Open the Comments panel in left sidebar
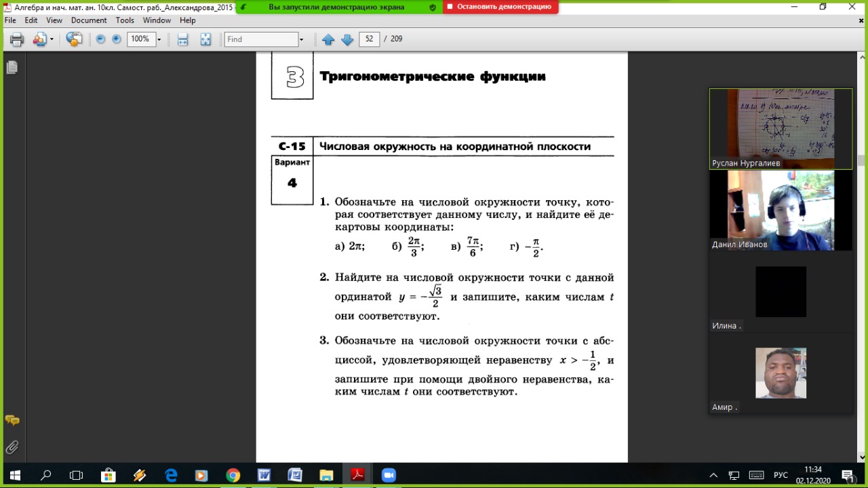The height and width of the screenshot is (488, 868). click(12, 421)
